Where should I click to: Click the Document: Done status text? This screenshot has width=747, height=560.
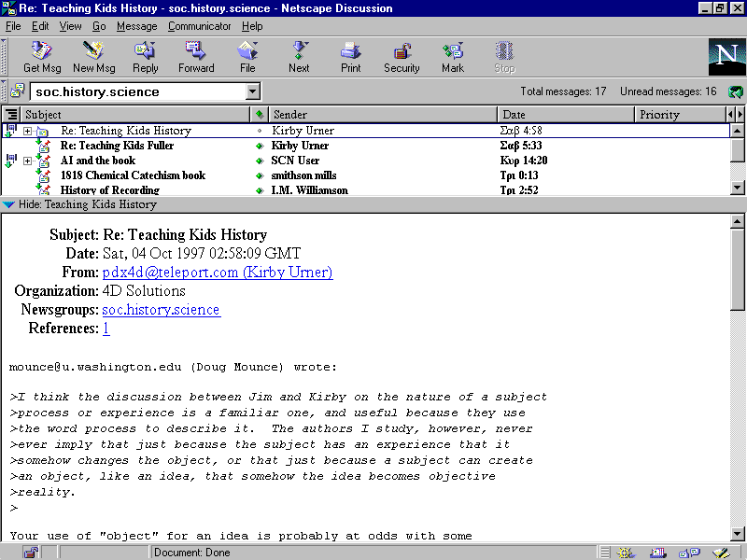(x=191, y=553)
